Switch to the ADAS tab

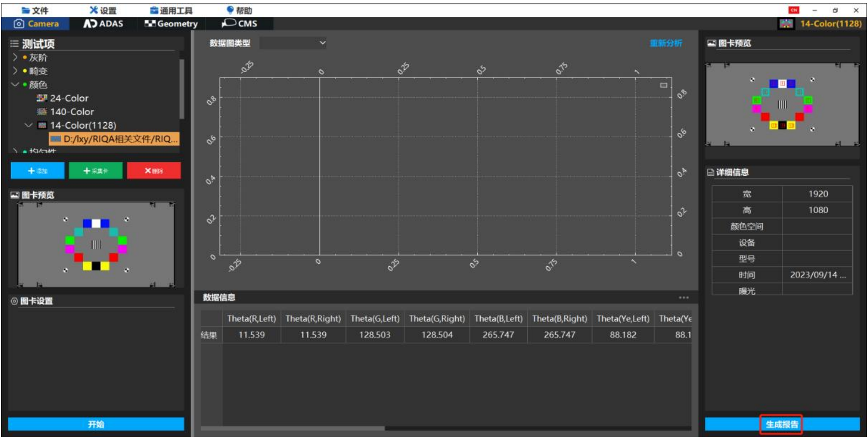(x=103, y=24)
